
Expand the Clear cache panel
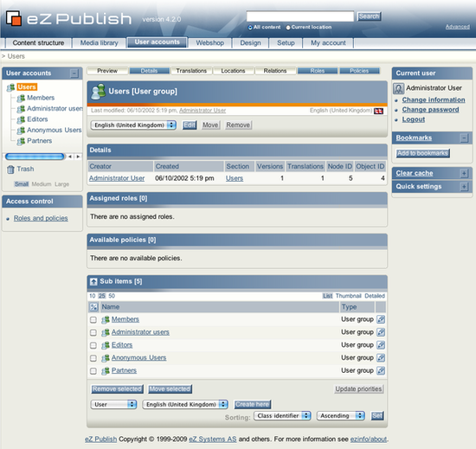[464, 174]
